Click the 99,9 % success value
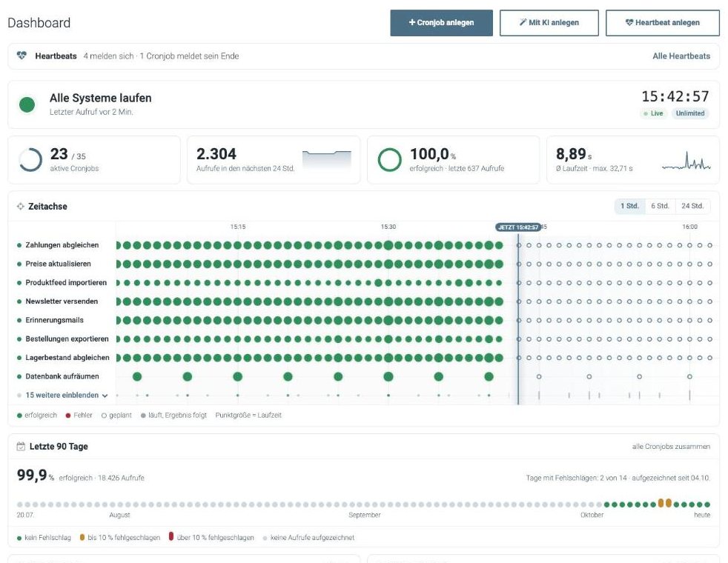Screen dimensions: 728x563 36,476
